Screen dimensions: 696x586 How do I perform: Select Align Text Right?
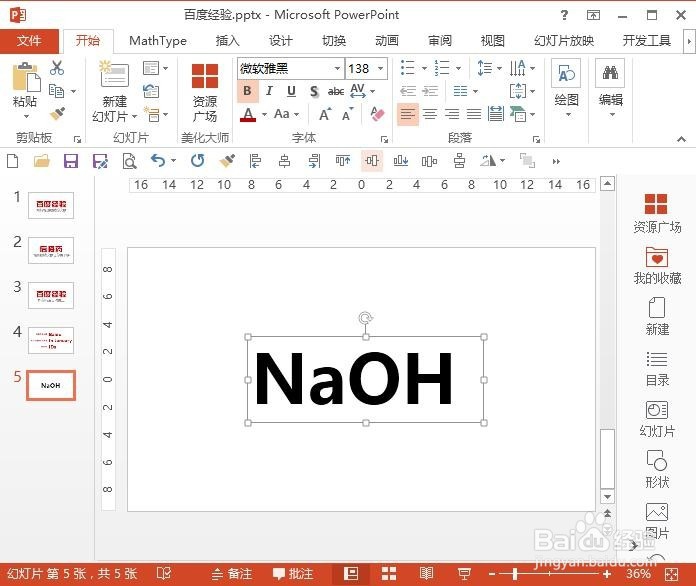(x=452, y=114)
